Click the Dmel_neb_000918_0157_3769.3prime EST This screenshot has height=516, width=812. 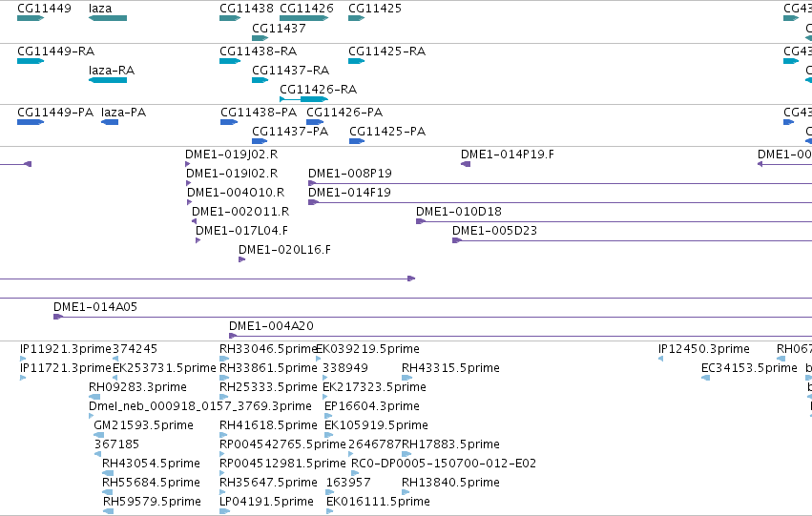[x=92, y=416]
